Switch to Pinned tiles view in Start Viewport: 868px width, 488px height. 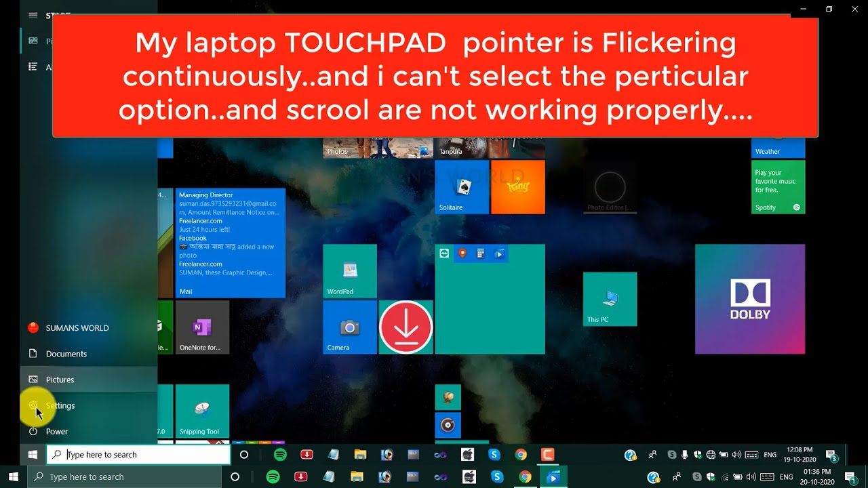point(33,41)
